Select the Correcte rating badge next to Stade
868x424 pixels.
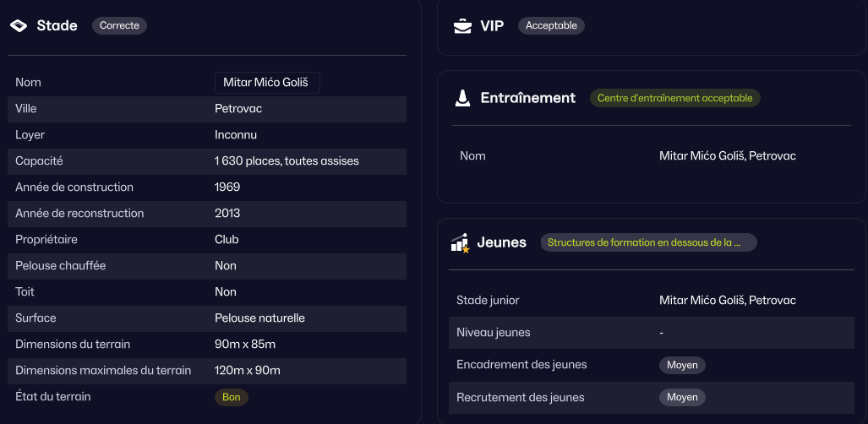point(119,26)
